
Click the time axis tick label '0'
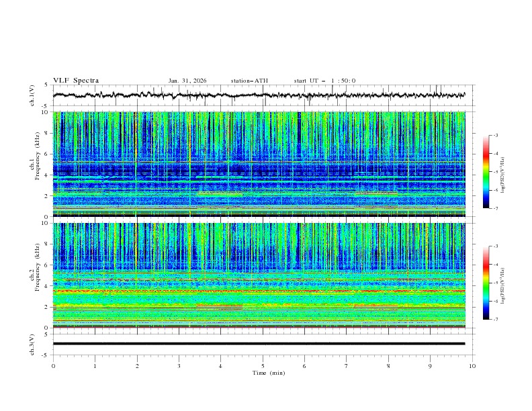pos(53,366)
